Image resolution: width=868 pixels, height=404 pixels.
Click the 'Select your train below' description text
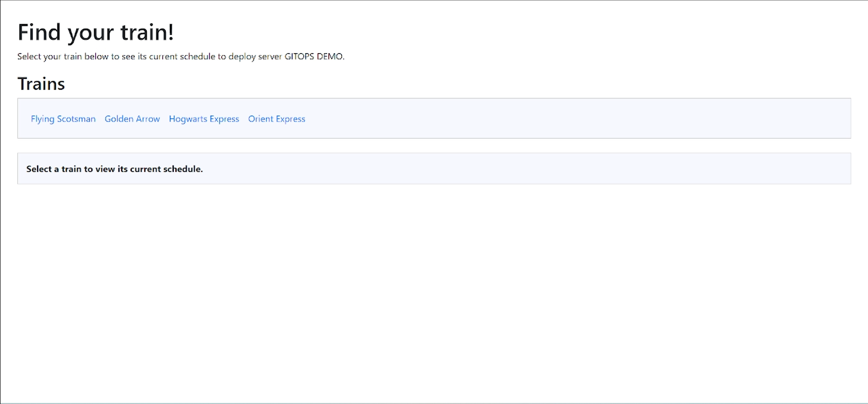click(x=181, y=56)
